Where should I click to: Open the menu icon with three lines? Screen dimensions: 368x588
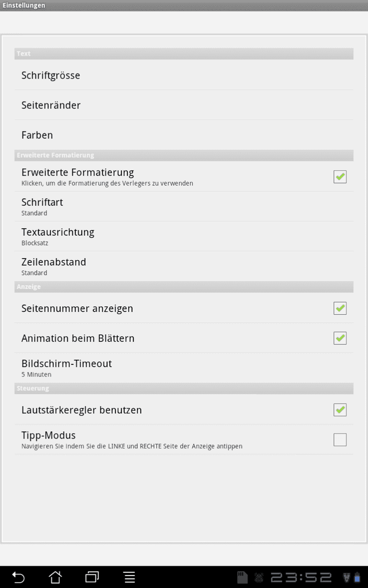tap(130, 577)
